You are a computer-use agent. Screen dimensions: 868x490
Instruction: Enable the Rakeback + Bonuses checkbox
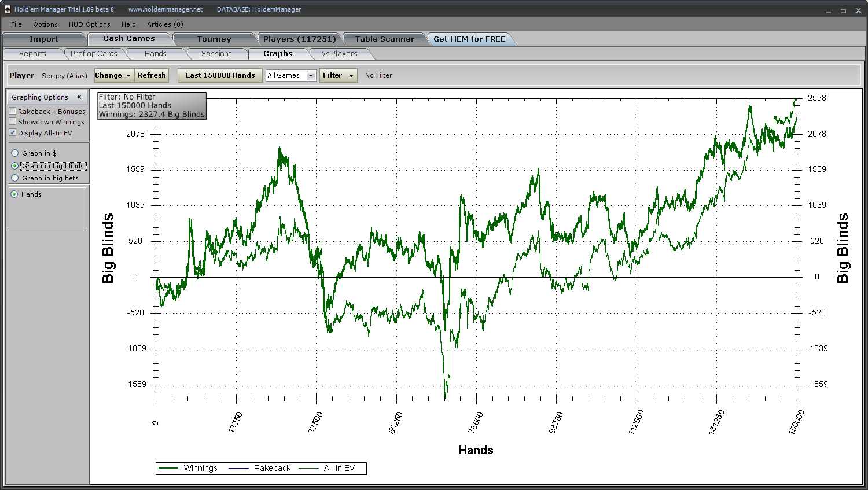pos(13,111)
